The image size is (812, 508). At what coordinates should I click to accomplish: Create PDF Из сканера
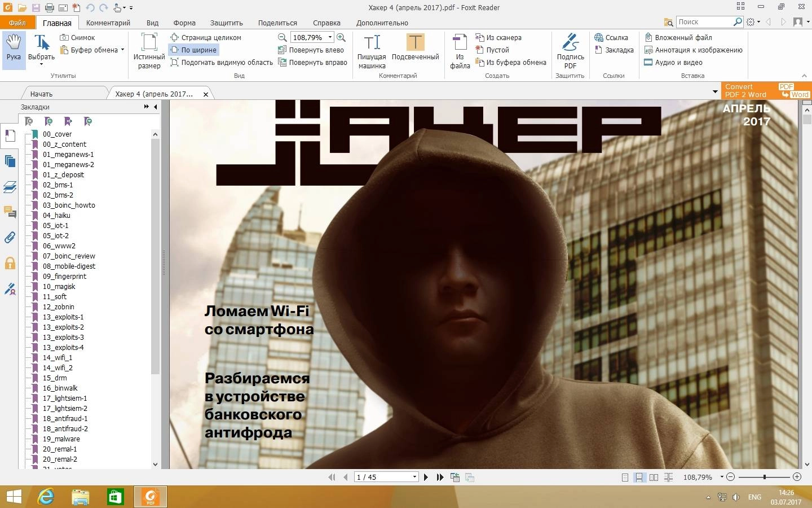[498, 37]
